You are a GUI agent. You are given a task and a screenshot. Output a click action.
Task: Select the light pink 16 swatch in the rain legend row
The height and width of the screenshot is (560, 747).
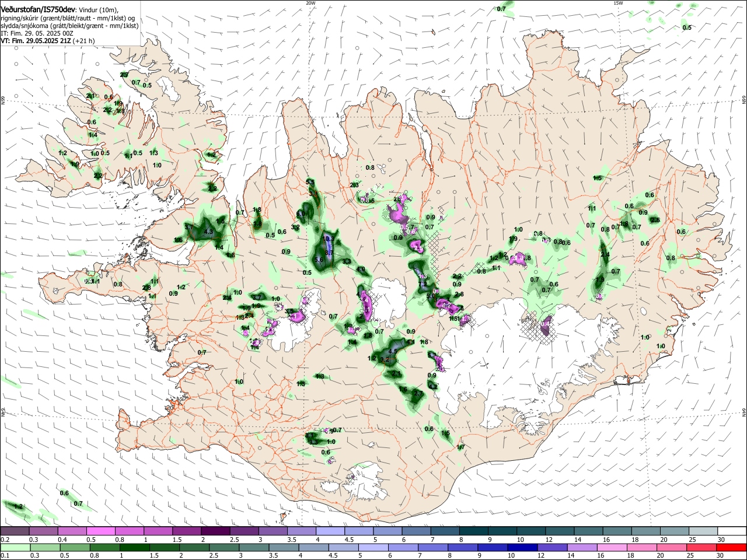[x=612, y=548]
